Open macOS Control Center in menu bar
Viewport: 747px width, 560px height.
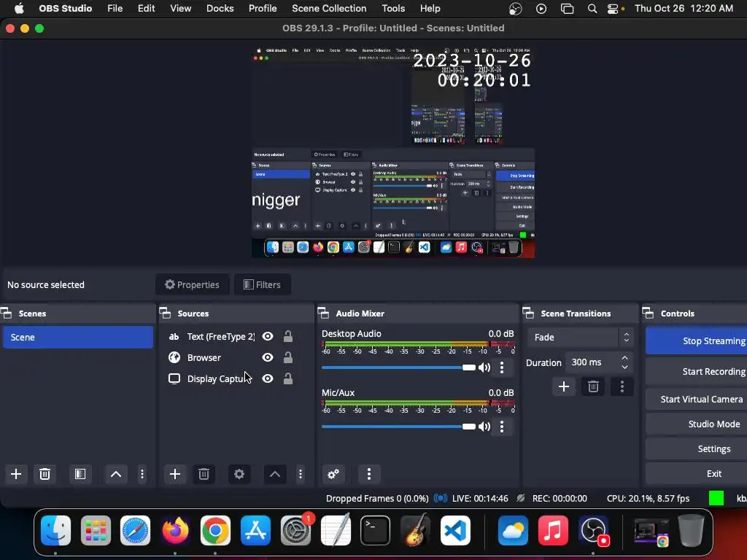click(612, 9)
